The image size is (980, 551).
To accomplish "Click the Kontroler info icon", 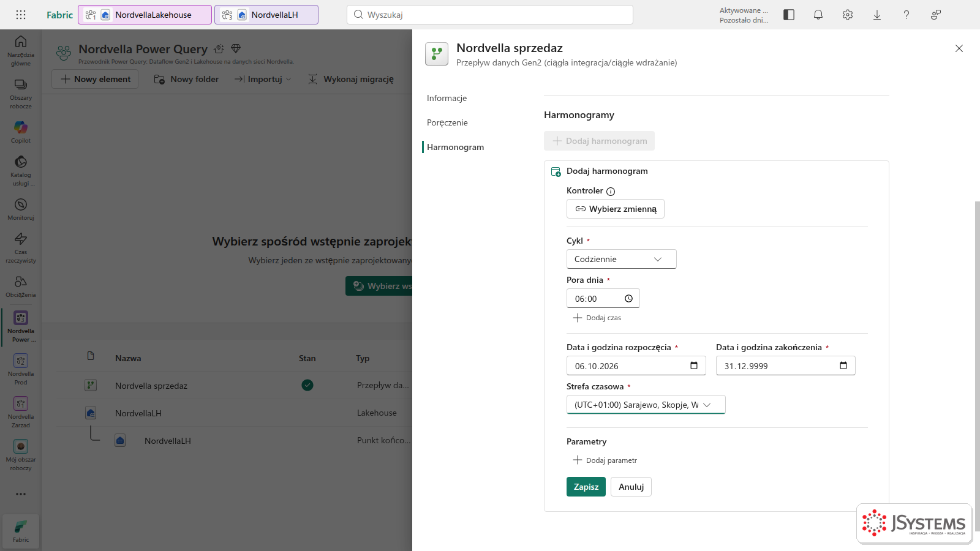I will 611,191.
